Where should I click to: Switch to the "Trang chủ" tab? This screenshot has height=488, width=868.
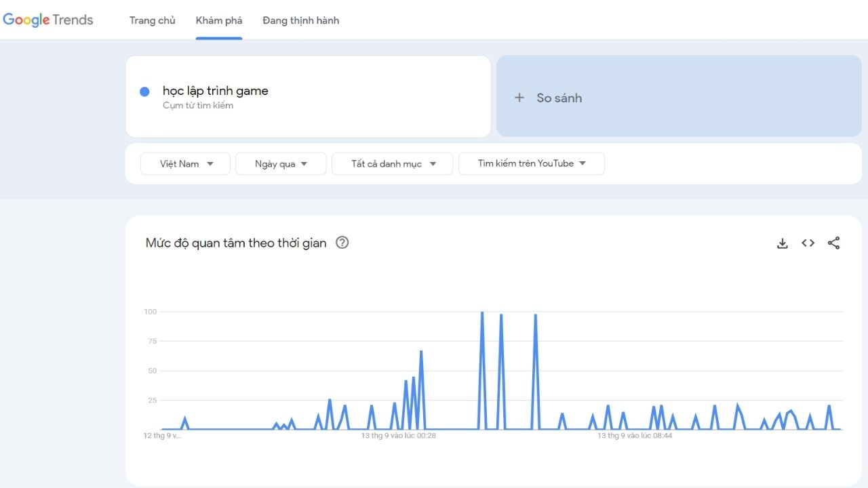point(152,20)
